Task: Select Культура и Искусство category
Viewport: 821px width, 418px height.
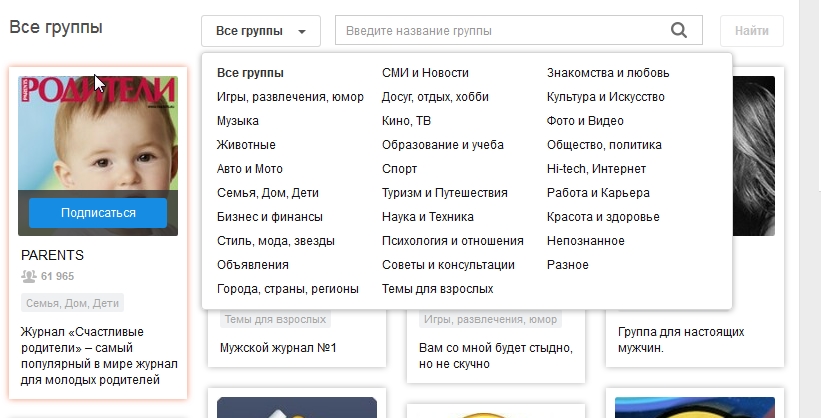Action: pyautogui.click(x=606, y=97)
